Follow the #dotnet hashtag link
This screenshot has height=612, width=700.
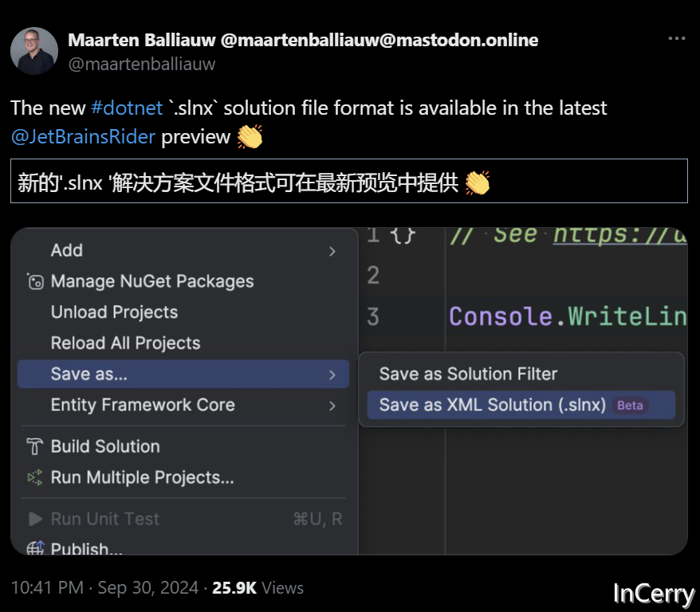[127, 108]
